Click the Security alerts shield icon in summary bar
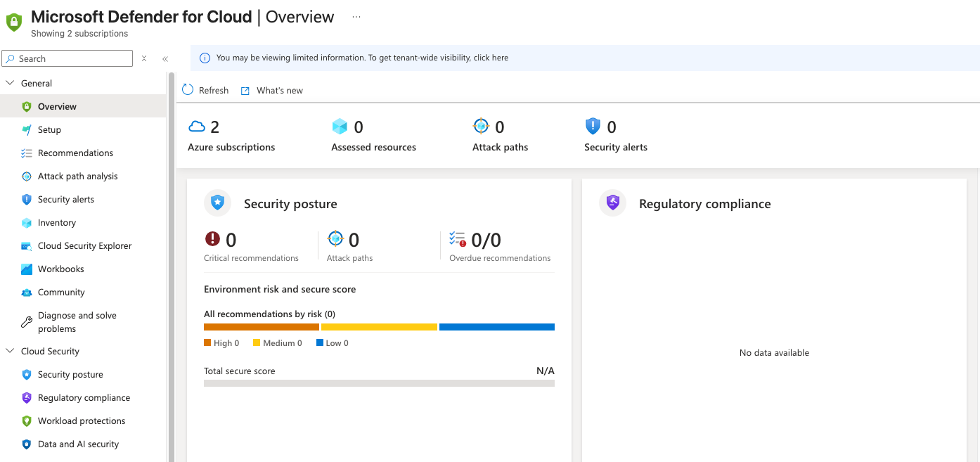 [593, 127]
